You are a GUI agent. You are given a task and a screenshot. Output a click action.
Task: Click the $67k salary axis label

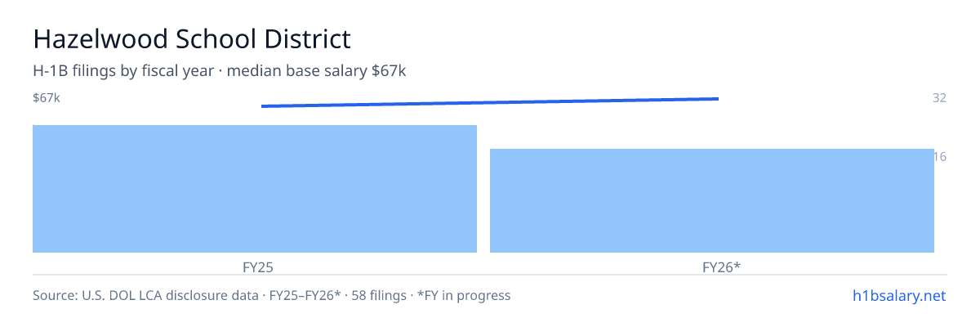click(47, 98)
